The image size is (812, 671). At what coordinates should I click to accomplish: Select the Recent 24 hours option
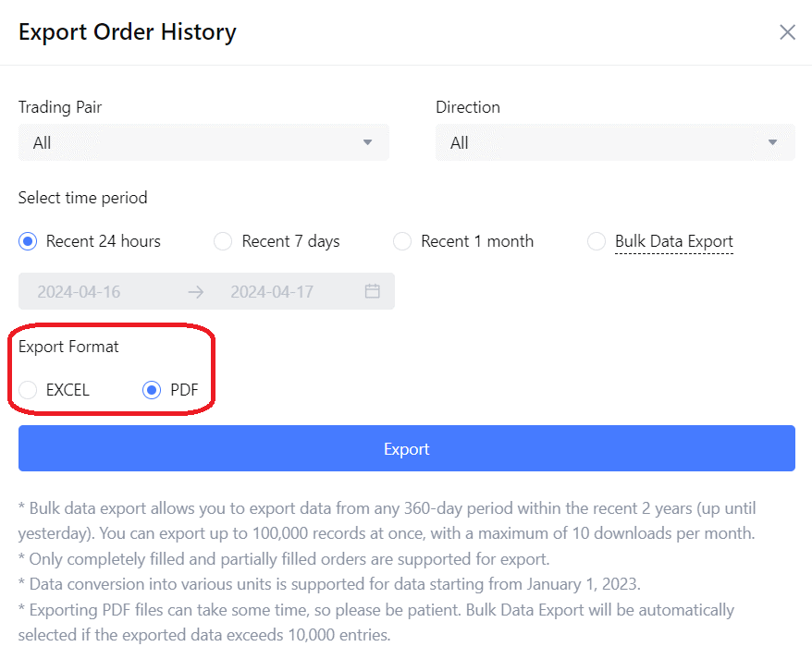click(28, 241)
